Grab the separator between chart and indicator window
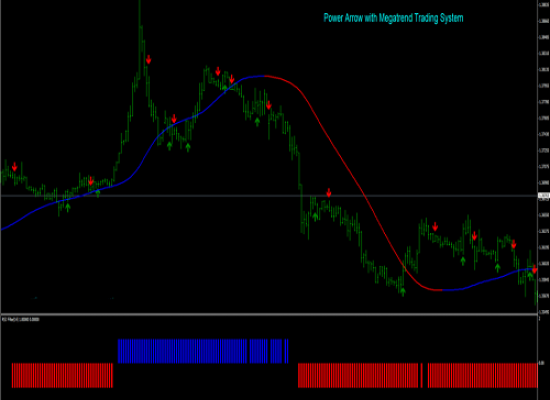This screenshot has height=400, width=550. tap(269, 314)
